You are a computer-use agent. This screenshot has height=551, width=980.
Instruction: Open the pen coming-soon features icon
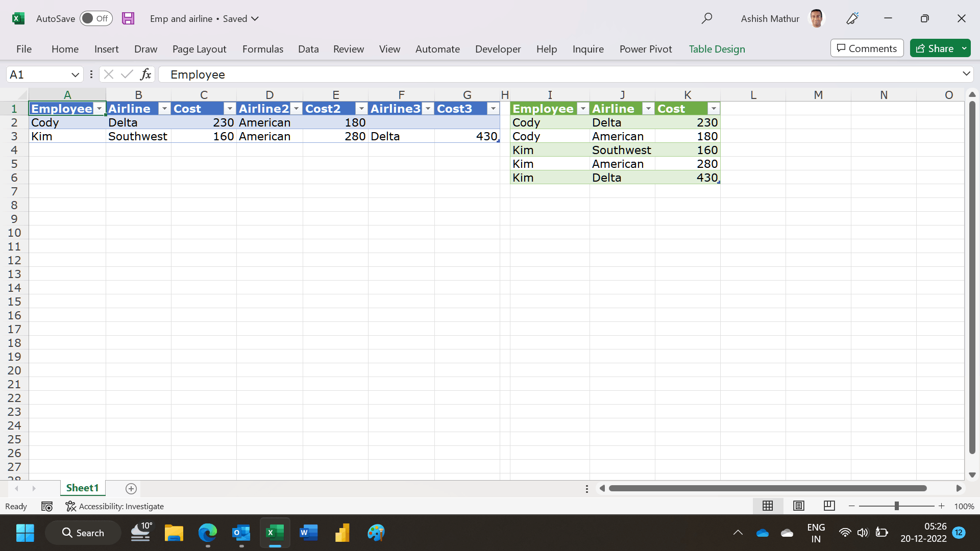[x=852, y=18]
